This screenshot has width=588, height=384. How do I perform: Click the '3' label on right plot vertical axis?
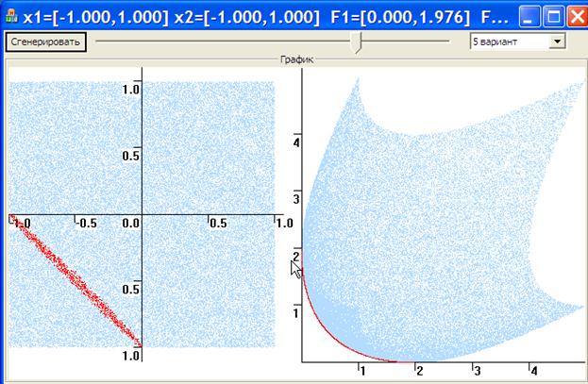click(296, 199)
